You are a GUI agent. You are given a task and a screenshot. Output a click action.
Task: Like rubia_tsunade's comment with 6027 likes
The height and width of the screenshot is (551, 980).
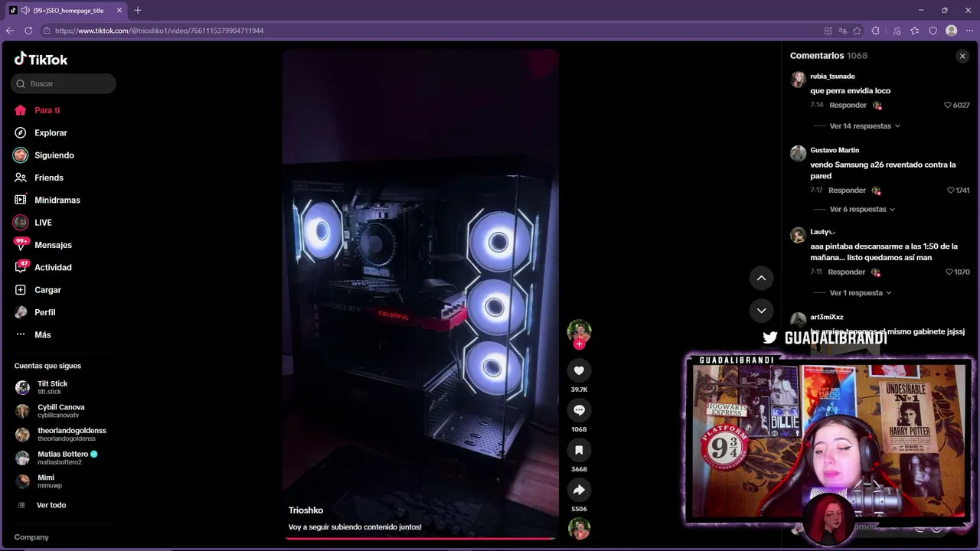(x=947, y=105)
